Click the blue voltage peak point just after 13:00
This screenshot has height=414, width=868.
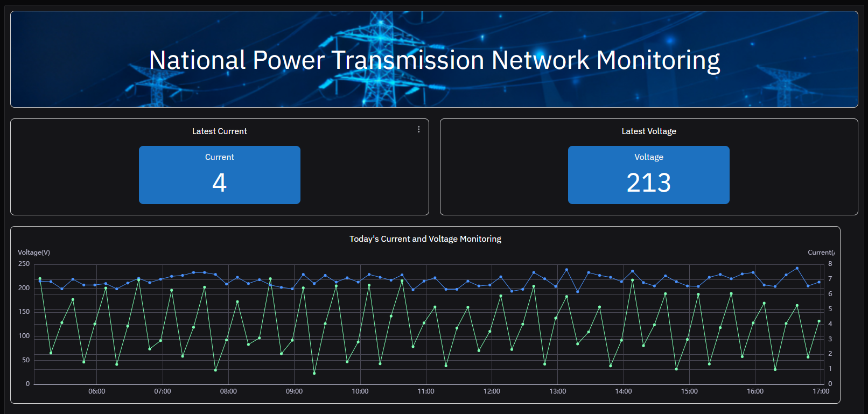pos(566,270)
